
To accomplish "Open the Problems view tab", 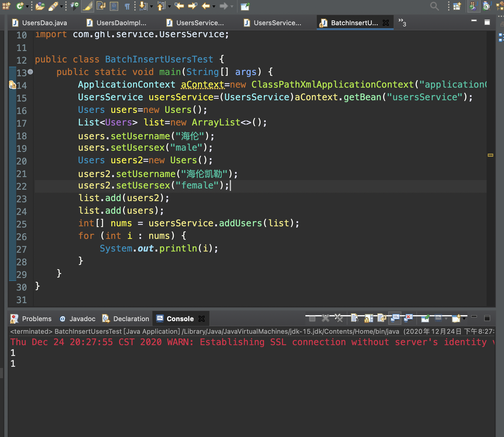I will [x=31, y=319].
